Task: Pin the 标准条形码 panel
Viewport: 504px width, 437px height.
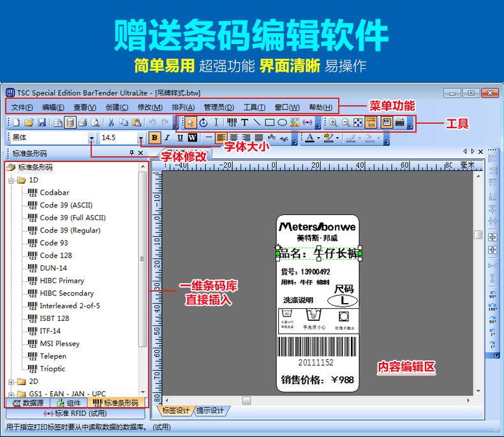Action: (x=131, y=153)
